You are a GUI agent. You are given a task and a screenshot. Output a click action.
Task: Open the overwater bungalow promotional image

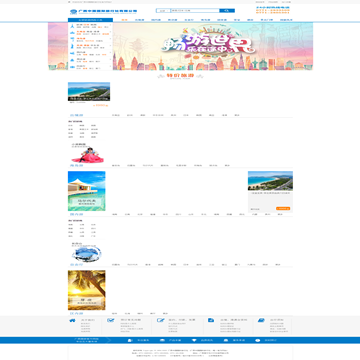[87, 191]
